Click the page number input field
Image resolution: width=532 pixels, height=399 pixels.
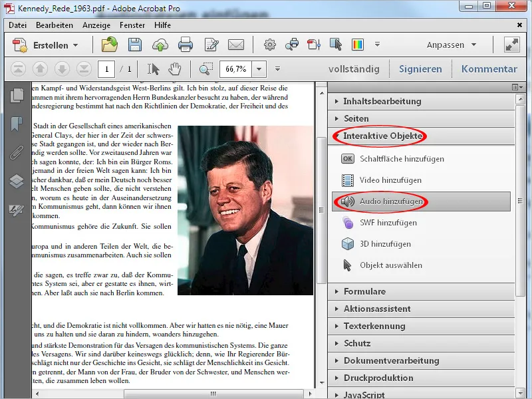[x=106, y=69]
